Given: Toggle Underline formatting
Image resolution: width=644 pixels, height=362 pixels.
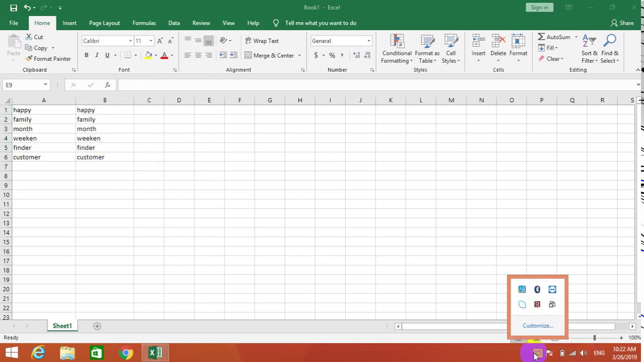Looking at the screenshot, I should click(107, 55).
